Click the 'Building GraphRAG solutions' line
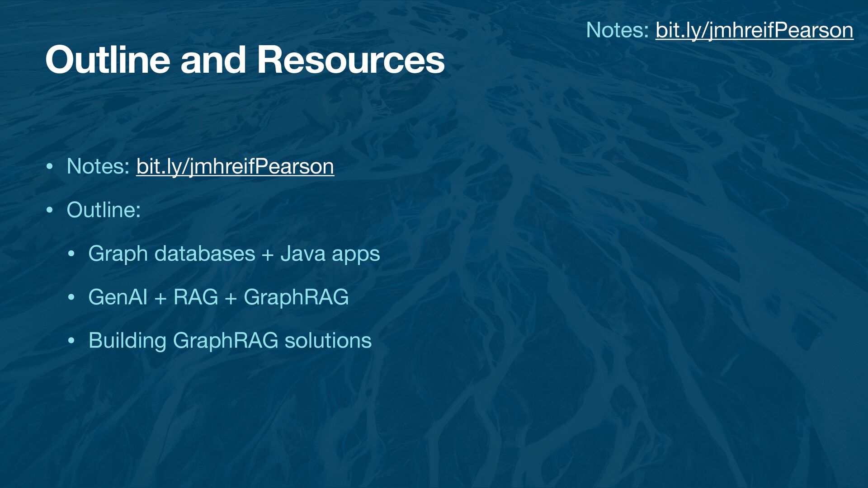The image size is (868, 488). (230, 340)
